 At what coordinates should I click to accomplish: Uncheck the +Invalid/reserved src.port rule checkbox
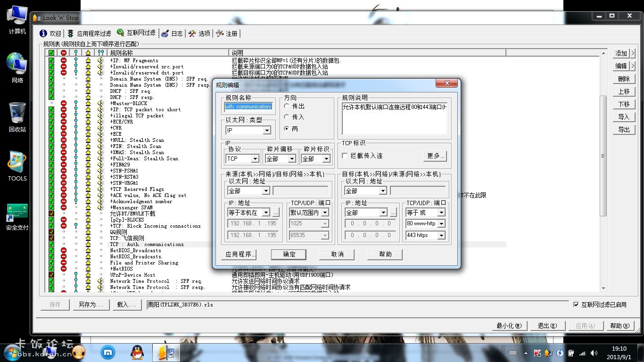coord(51,66)
